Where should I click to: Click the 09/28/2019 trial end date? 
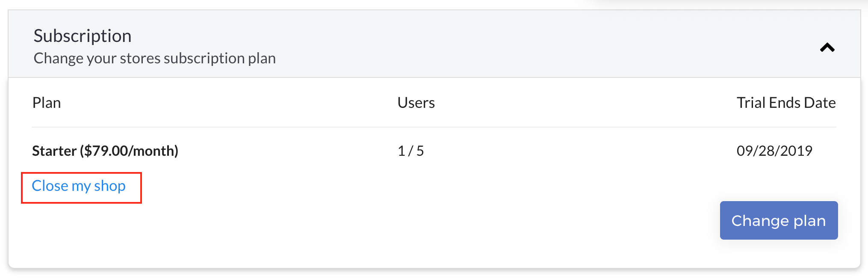774,151
